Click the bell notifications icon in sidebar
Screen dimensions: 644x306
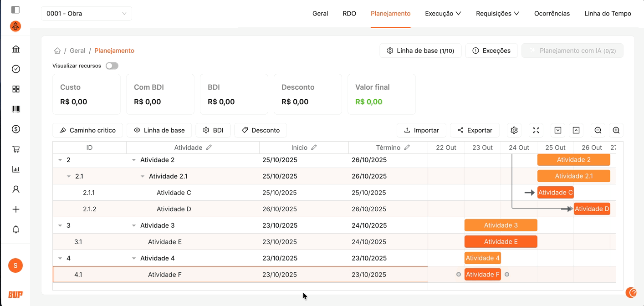[16, 229]
